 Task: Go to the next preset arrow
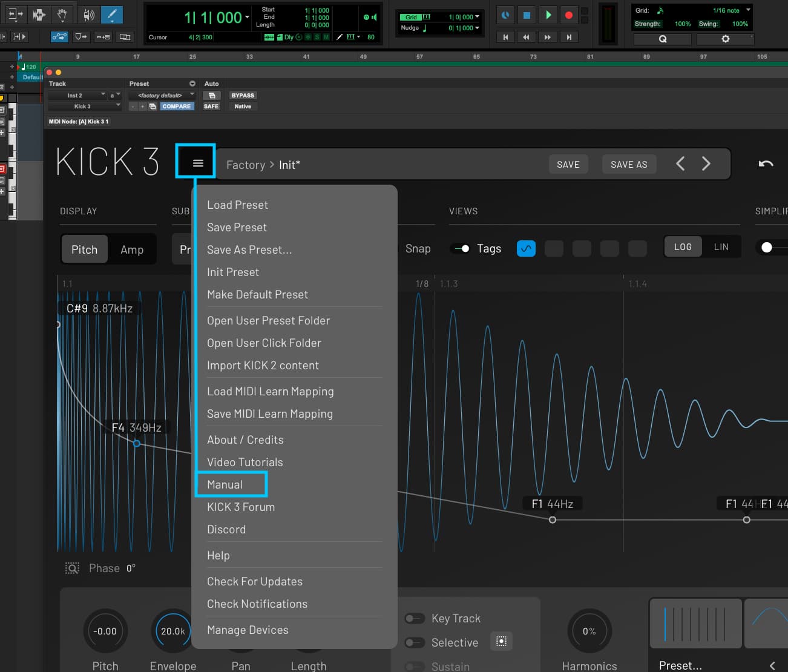click(706, 164)
